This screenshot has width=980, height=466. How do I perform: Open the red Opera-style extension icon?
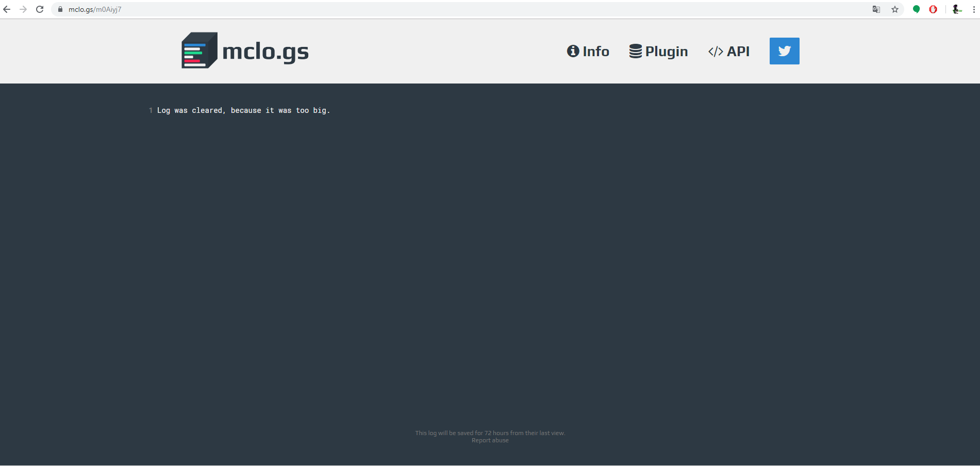click(933, 9)
